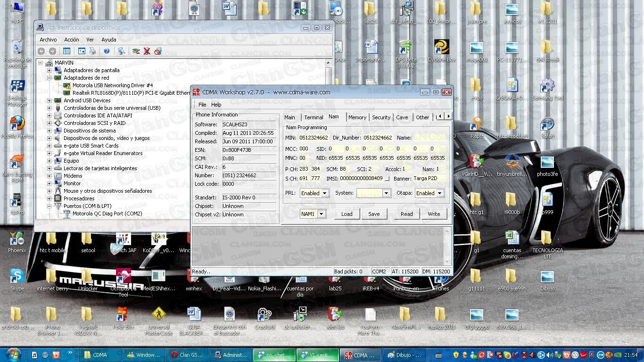Switch to Main tab in CDMA Workshop
644x362 pixels.
(289, 117)
